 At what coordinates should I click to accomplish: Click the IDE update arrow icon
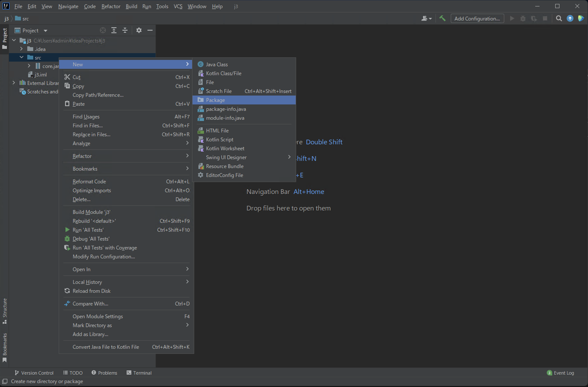pos(570,18)
